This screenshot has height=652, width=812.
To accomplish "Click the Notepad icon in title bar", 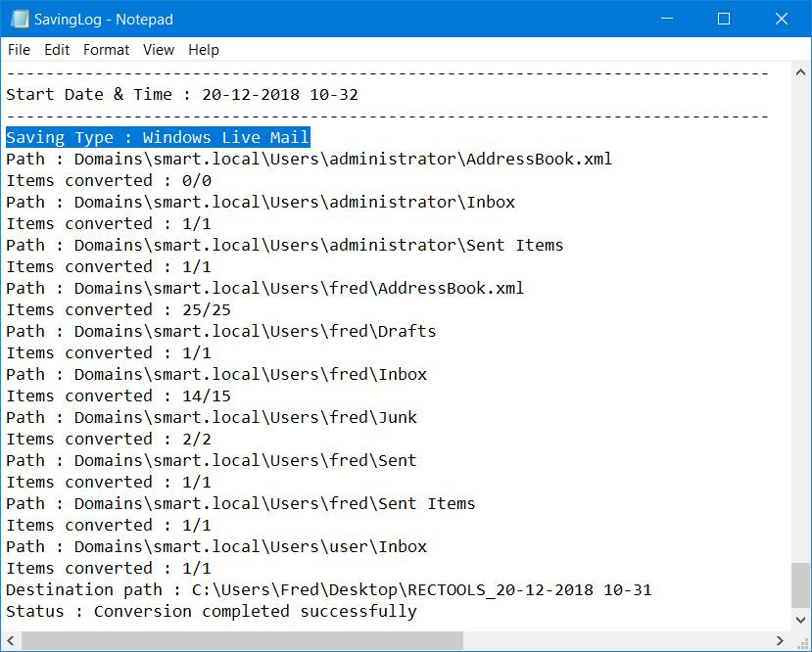I will point(20,20).
